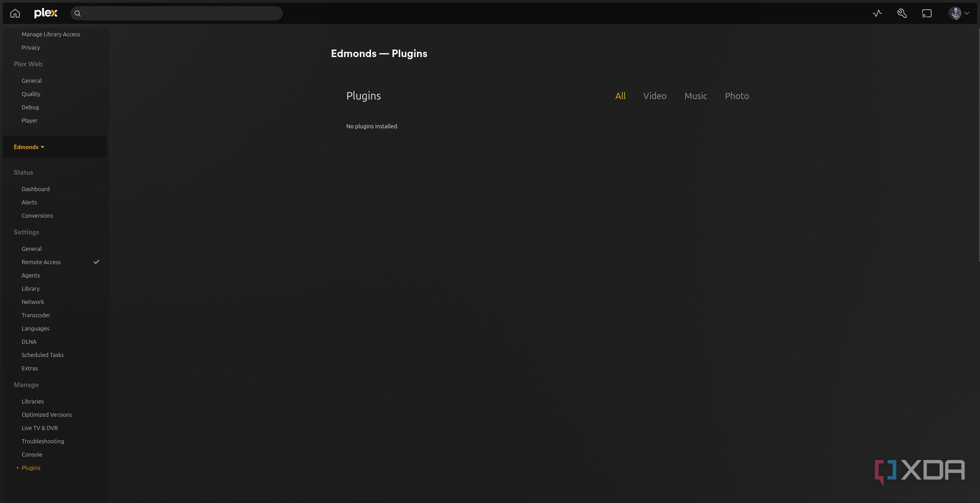
Task: Open Transcoder settings
Action: click(36, 315)
